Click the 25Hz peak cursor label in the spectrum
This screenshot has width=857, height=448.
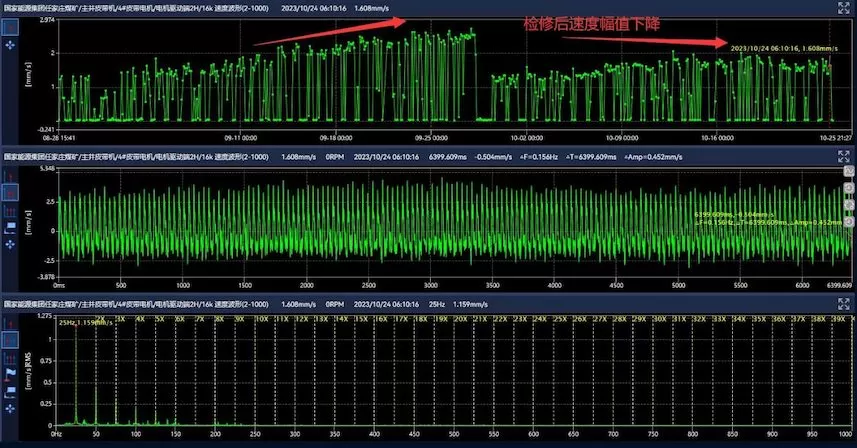coord(79,324)
